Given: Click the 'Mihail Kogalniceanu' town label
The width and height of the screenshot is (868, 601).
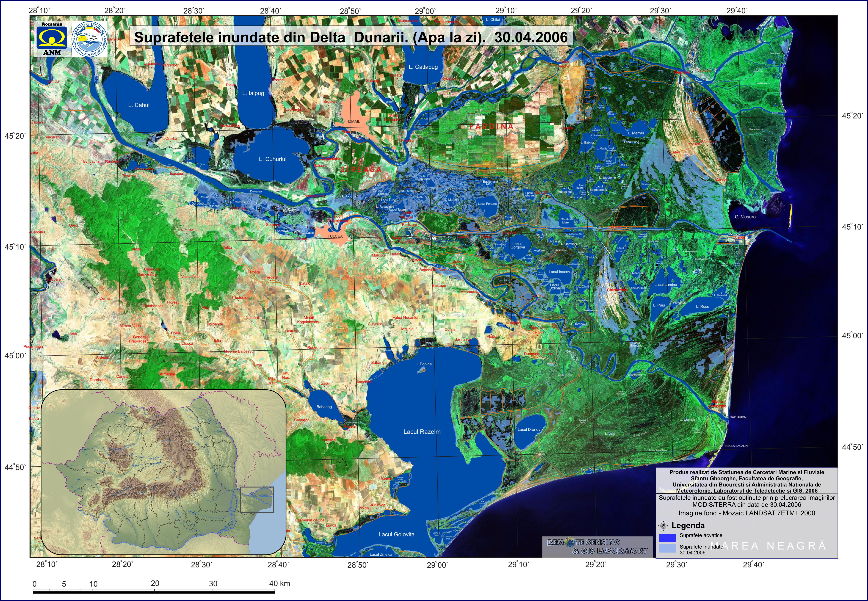Looking at the screenshot, I should (309, 320).
